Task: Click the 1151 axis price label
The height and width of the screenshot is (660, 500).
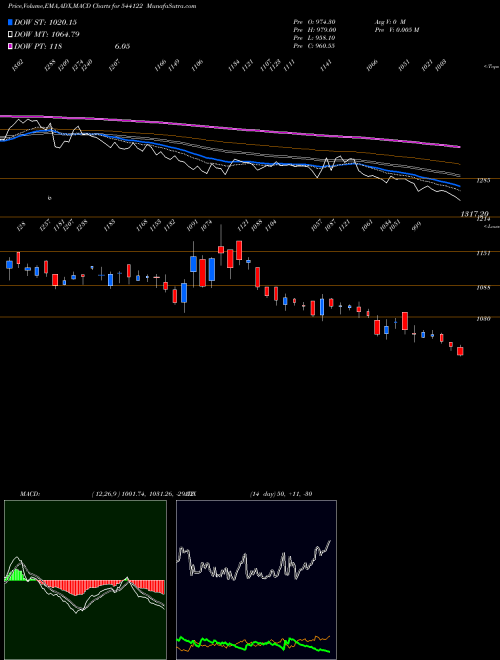Action: pos(483,253)
